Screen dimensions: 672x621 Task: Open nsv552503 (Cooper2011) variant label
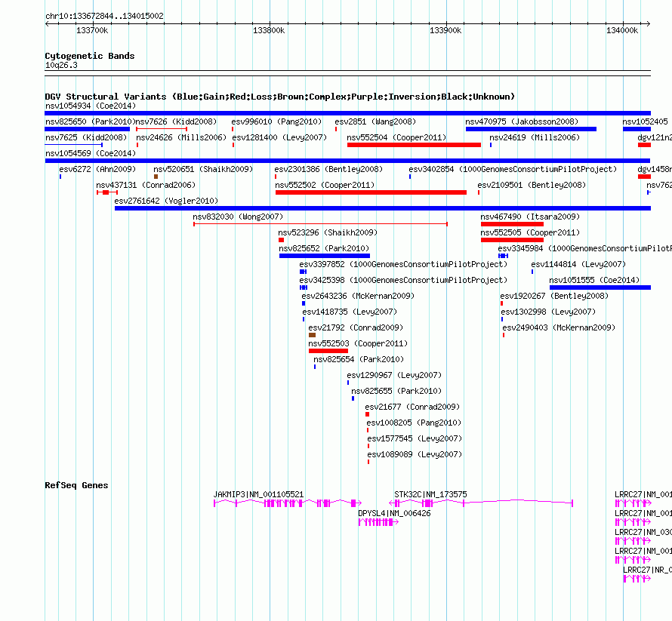coord(358,343)
